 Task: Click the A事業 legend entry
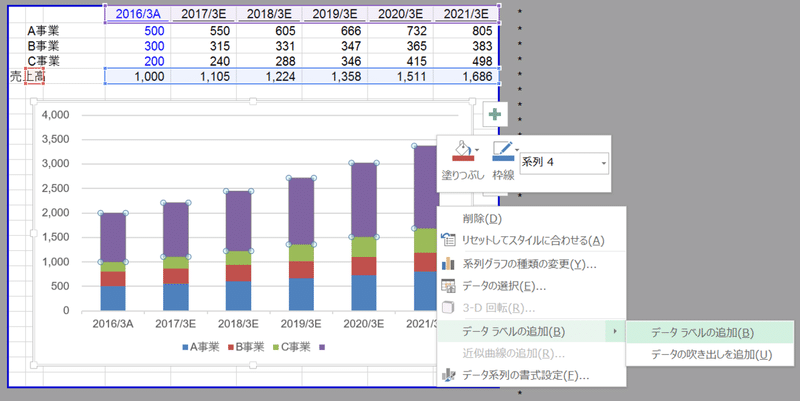pyautogui.click(x=201, y=347)
